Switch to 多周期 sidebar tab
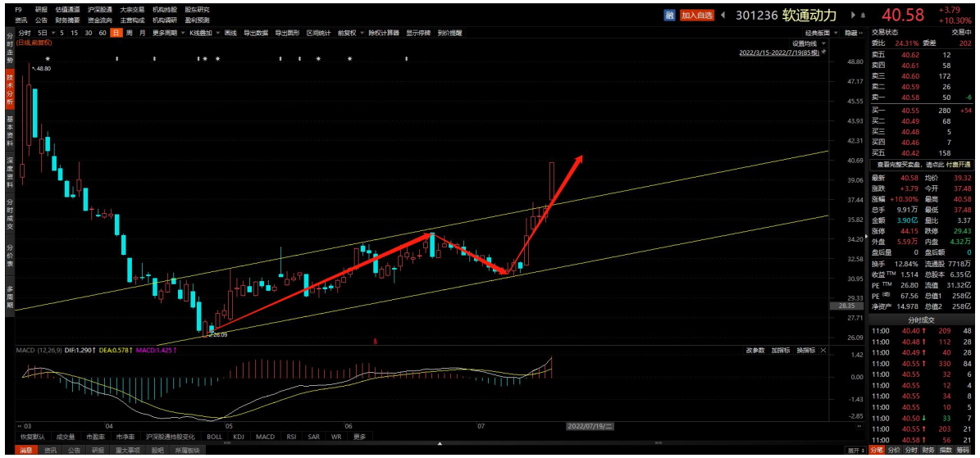The height and width of the screenshot is (458, 980). coord(9,297)
